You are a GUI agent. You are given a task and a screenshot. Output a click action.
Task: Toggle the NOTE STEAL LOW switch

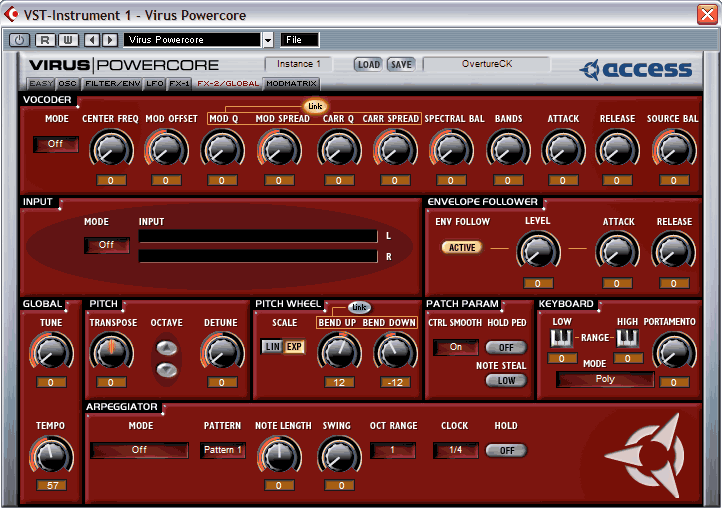(506, 381)
